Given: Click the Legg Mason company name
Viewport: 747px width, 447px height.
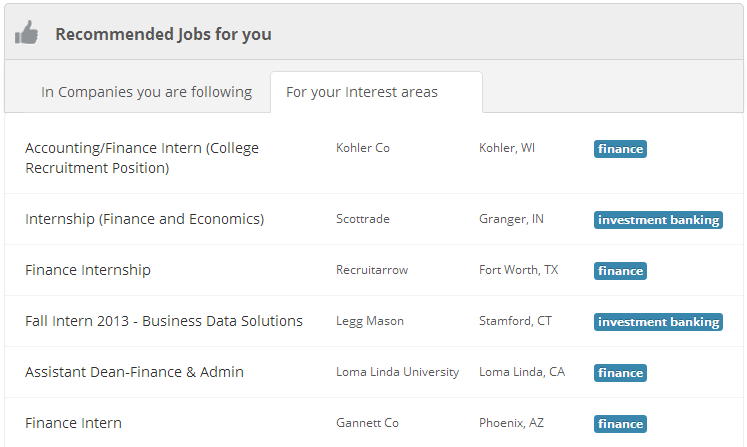Looking at the screenshot, I should [370, 321].
